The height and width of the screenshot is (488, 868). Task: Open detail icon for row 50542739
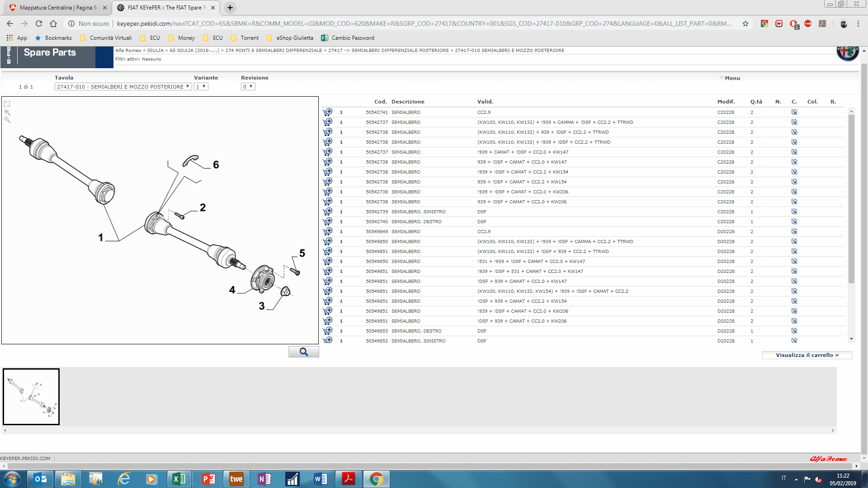point(794,211)
